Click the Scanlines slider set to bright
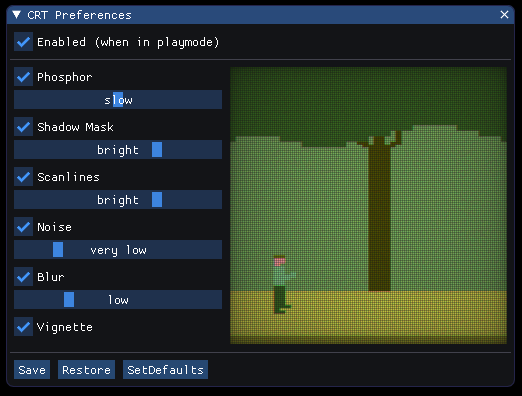Viewport: 522px width, 396px height. coord(118,200)
